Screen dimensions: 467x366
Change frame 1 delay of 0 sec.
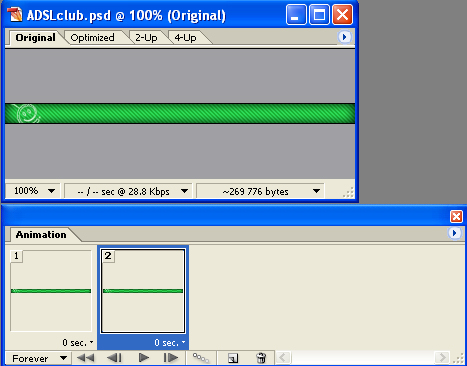(77, 343)
